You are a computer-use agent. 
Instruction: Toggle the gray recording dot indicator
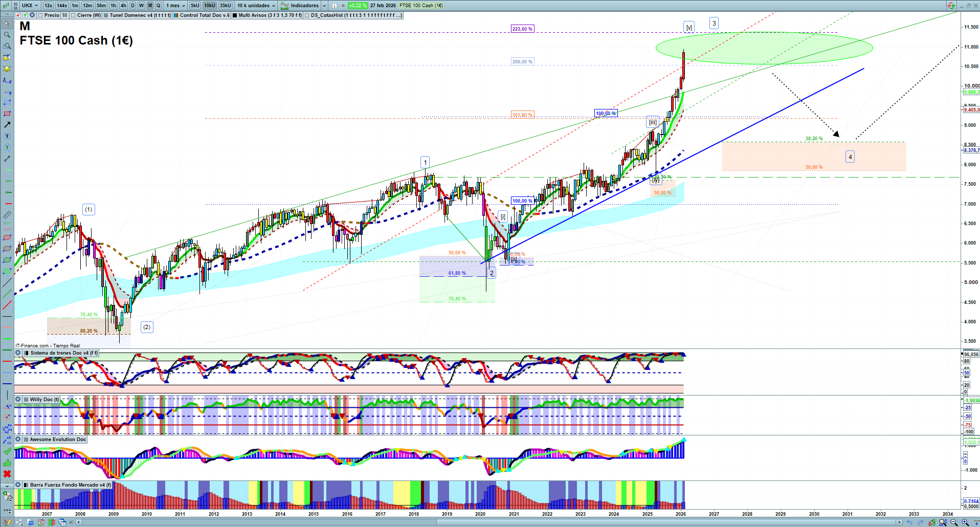pos(343,6)
